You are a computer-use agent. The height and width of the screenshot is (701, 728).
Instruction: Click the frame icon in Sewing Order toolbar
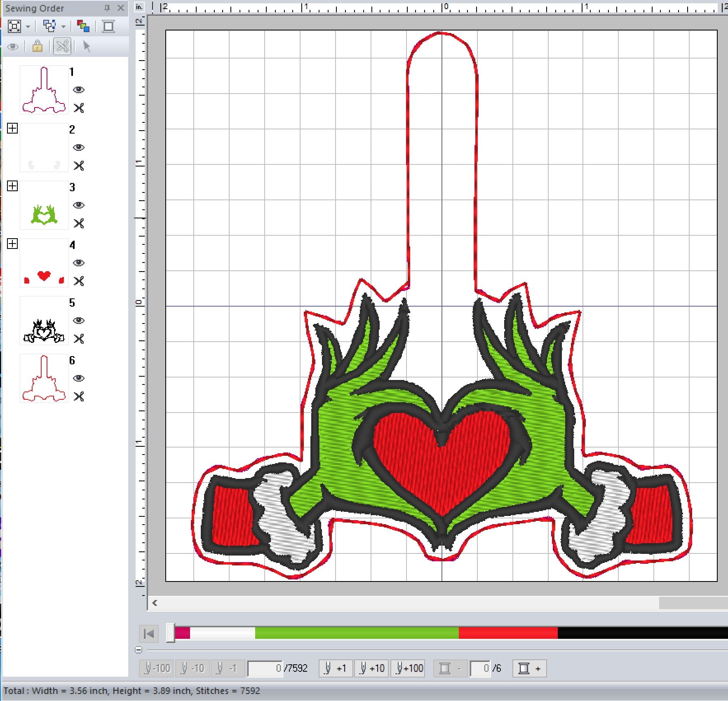pos(108,27)
